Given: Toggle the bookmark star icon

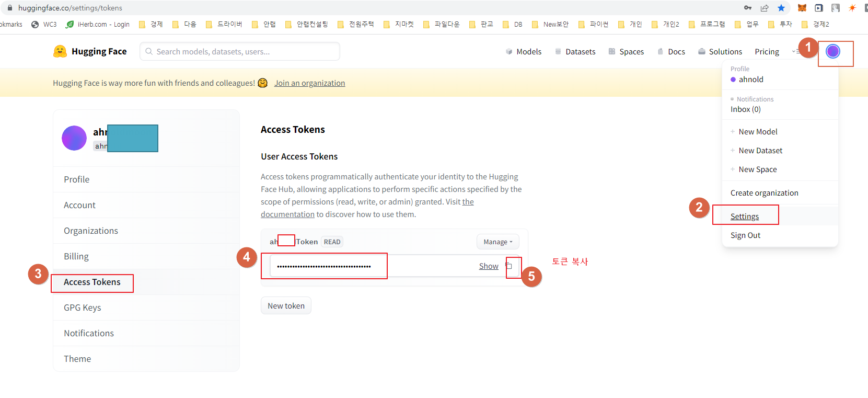Looking at the screenshot, I should pos(781,8).
